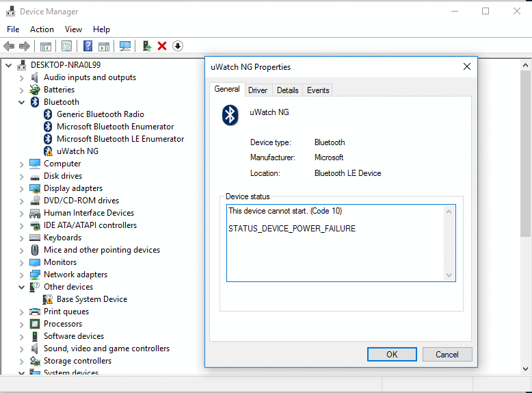Click OK in uWatch NG Properties
This screenshot has width=532, height=393.
click(392, 354)
